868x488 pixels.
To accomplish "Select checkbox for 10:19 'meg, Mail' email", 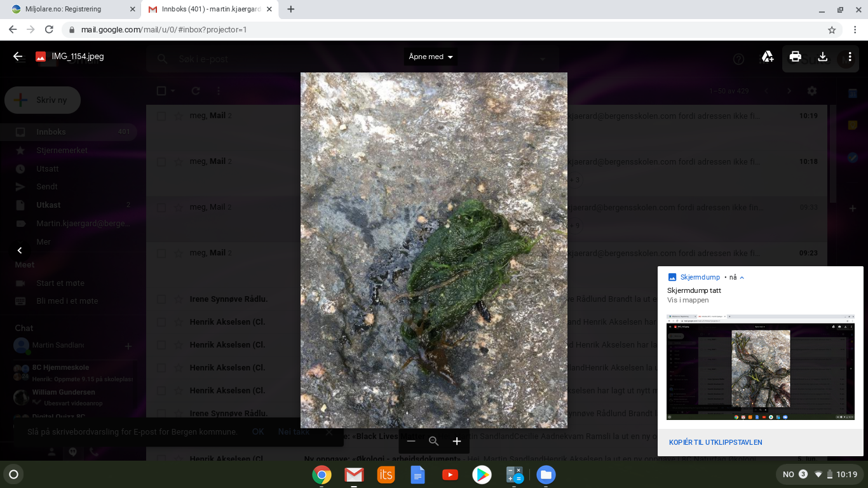I will (161, 116).
